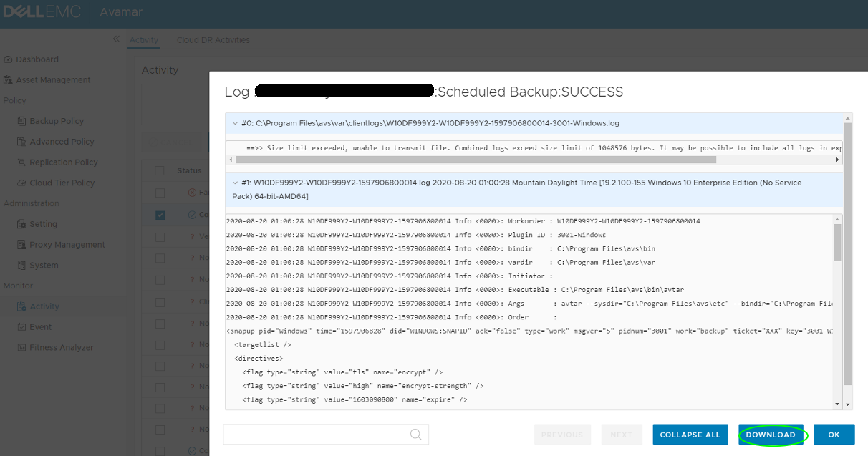Click the outer log dialog vertical scrollbar

tap(848, 253)
